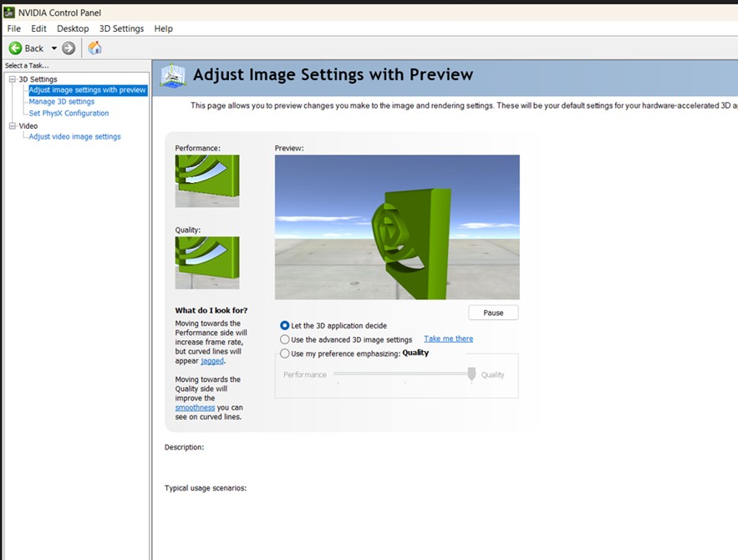738x560 pixels.
Task: Click the Forward arrow icon in toolbar
Action: click(69, 48)
